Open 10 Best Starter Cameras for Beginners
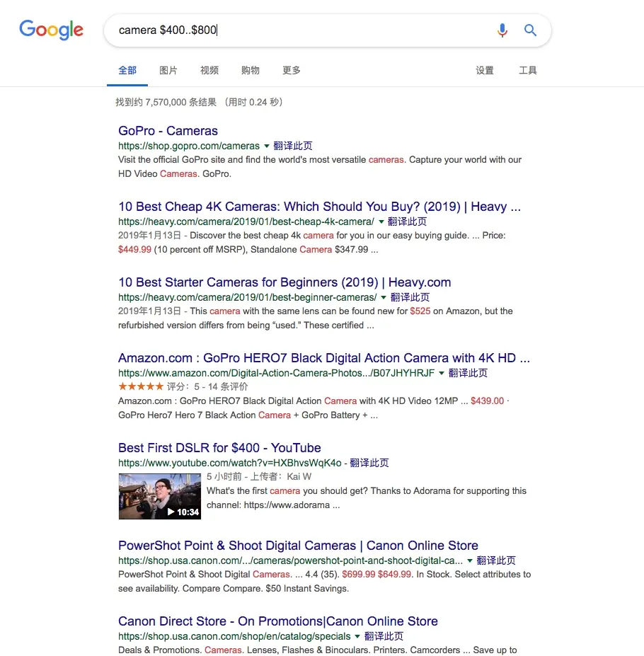The image size is (644, 656). 284,282
